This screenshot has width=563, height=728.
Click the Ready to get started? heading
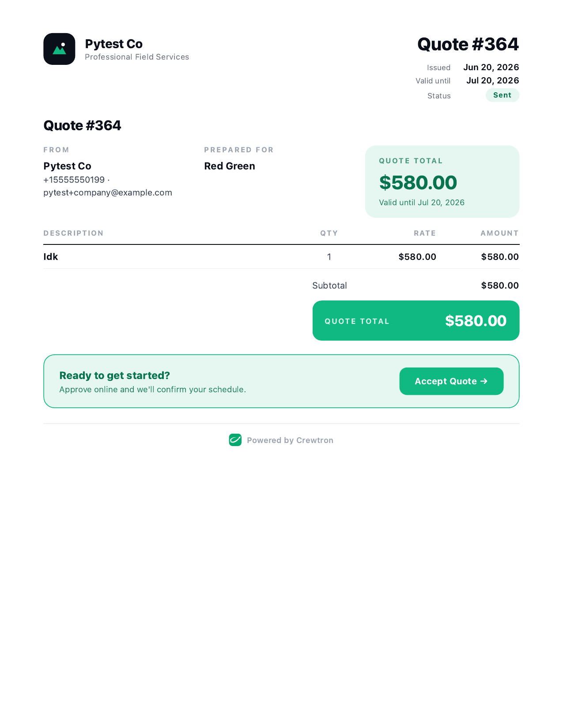[115, 375]
